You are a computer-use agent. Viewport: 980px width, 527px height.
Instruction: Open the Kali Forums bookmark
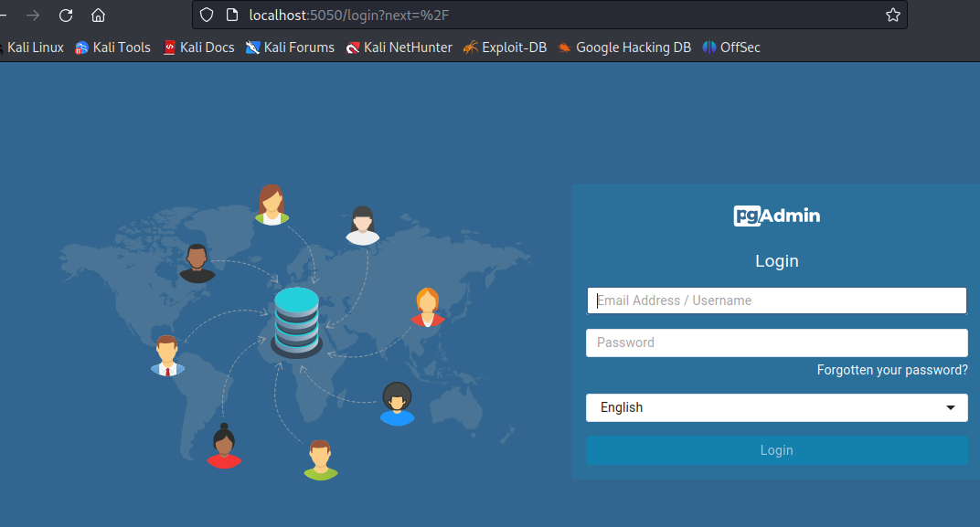[x=290, y=47]
